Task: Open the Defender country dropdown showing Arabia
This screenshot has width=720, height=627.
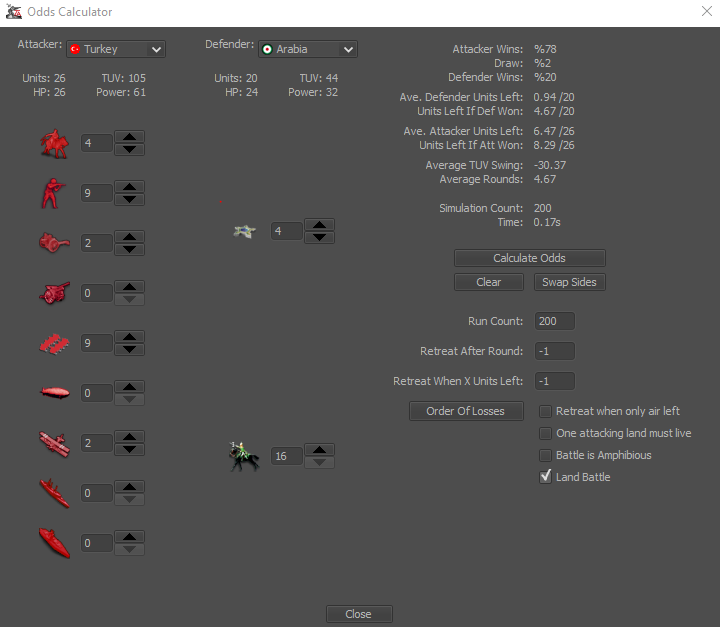Action: point(308,49)
